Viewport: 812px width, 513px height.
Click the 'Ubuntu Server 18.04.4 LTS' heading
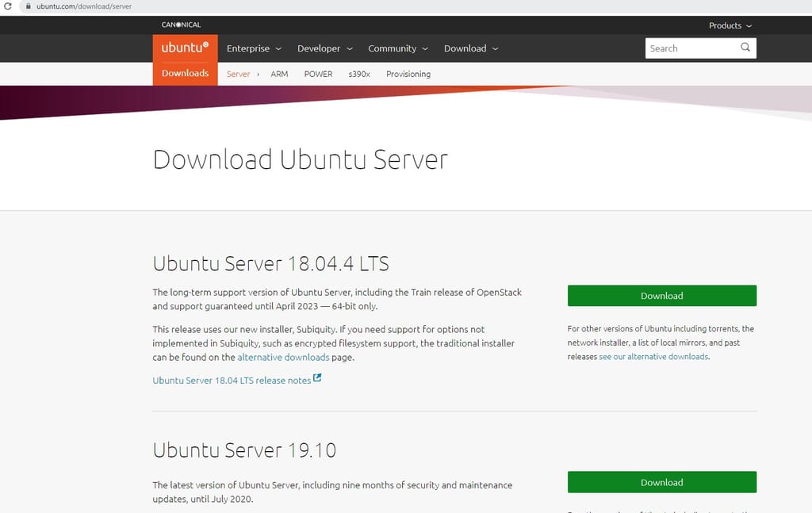[x=271, y=263]
